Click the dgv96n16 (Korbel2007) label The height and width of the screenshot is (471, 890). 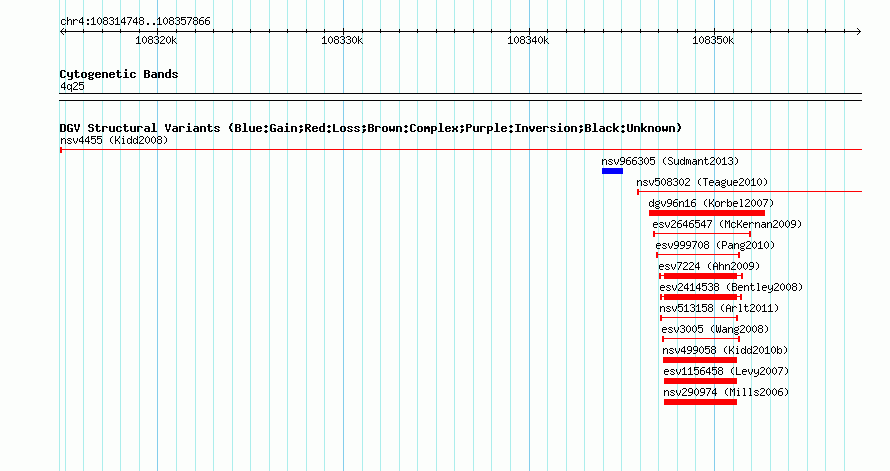tap(711, 203)
